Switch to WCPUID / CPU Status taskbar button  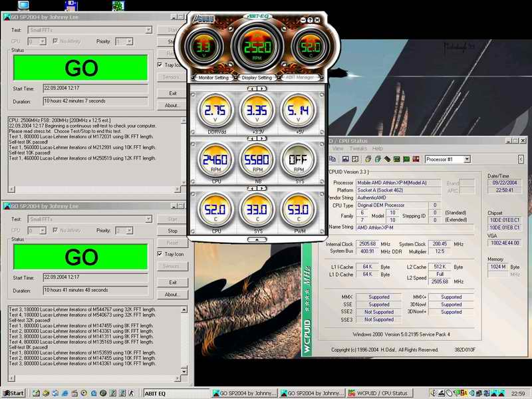click(380, 393)
